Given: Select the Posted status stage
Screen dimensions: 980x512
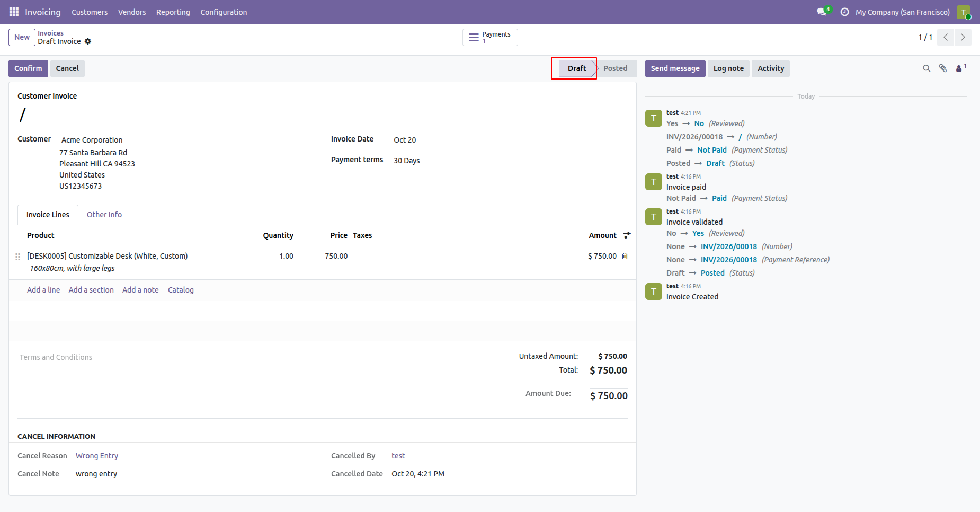Looking at the screenshot, I should 616,68.
